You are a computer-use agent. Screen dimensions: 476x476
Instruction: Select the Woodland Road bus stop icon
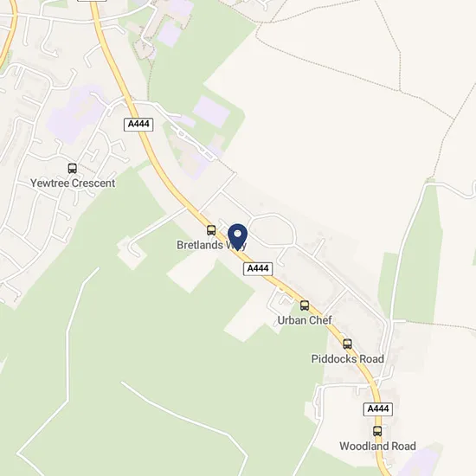[x=377, y=431]
